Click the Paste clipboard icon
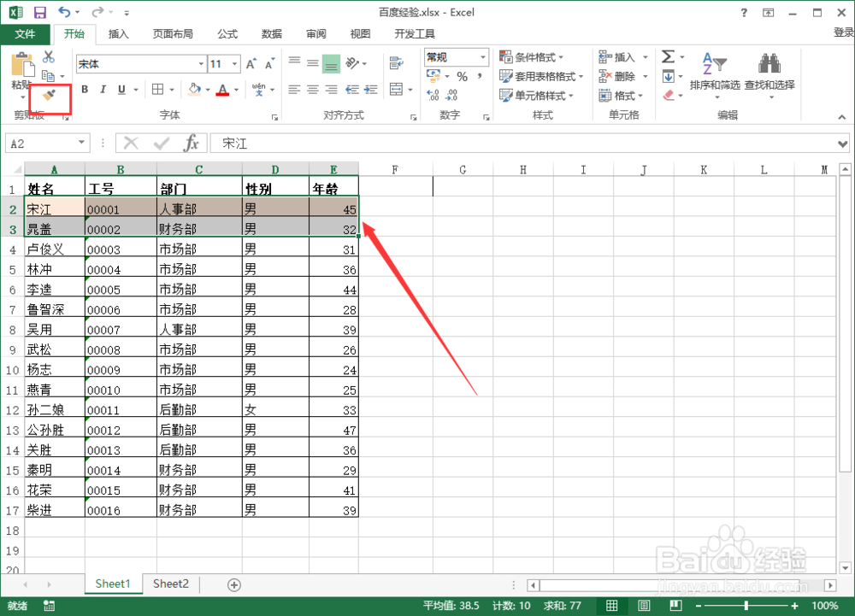The height and width of the screenshot is (616, 855). pos(23,65)
